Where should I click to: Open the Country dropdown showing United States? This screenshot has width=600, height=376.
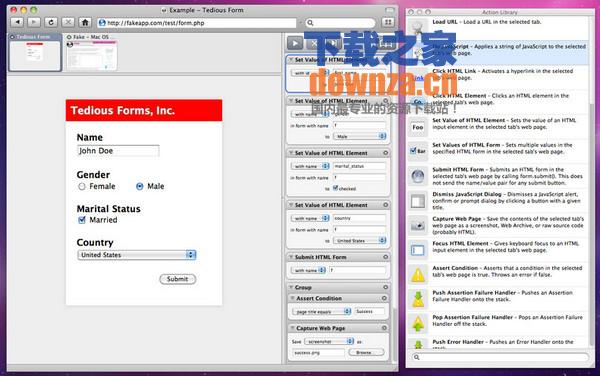tap(137, 255)
